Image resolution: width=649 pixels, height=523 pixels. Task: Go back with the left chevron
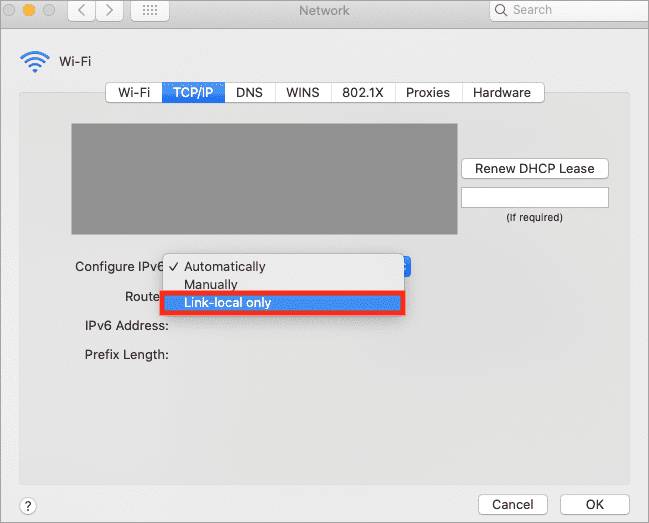coord(82,10)
